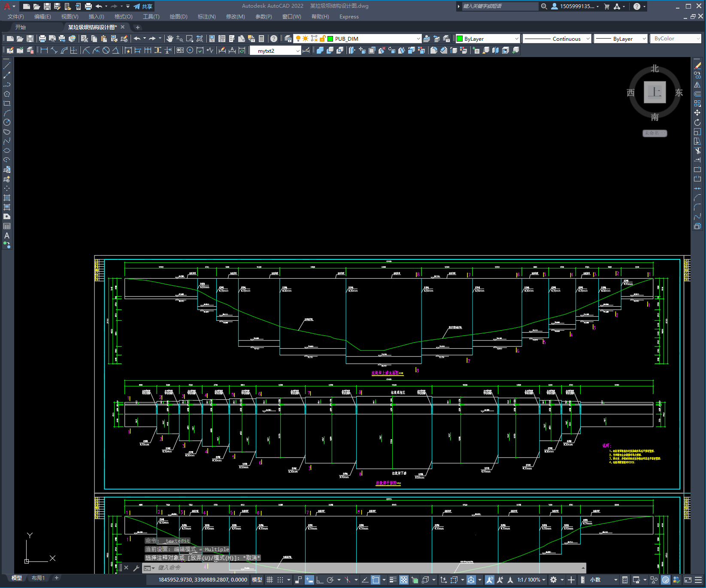Toggle polar tracking in status bar
The width and height of the screenshot is (706, 588).
click(x=330, y=580)
